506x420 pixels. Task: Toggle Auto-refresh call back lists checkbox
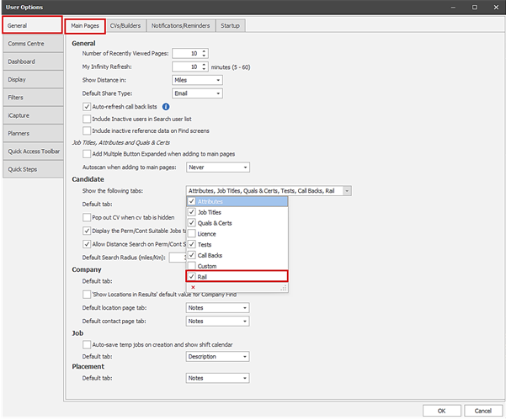pyautogui.click(x=87, y=107)
